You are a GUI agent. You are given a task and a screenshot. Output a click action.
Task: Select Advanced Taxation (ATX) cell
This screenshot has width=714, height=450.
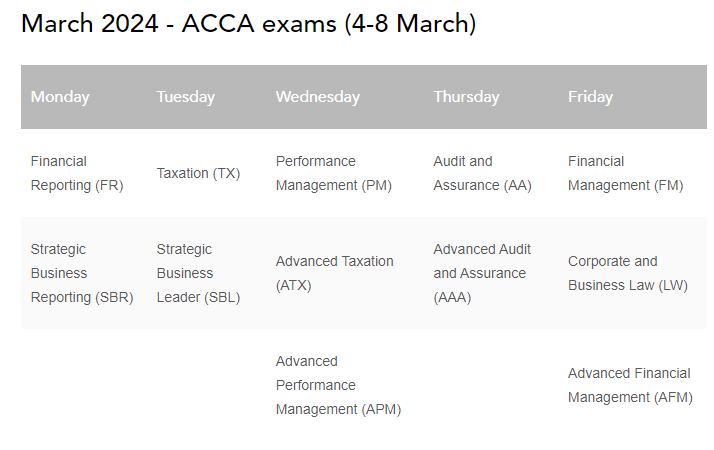tap(334, 273)
